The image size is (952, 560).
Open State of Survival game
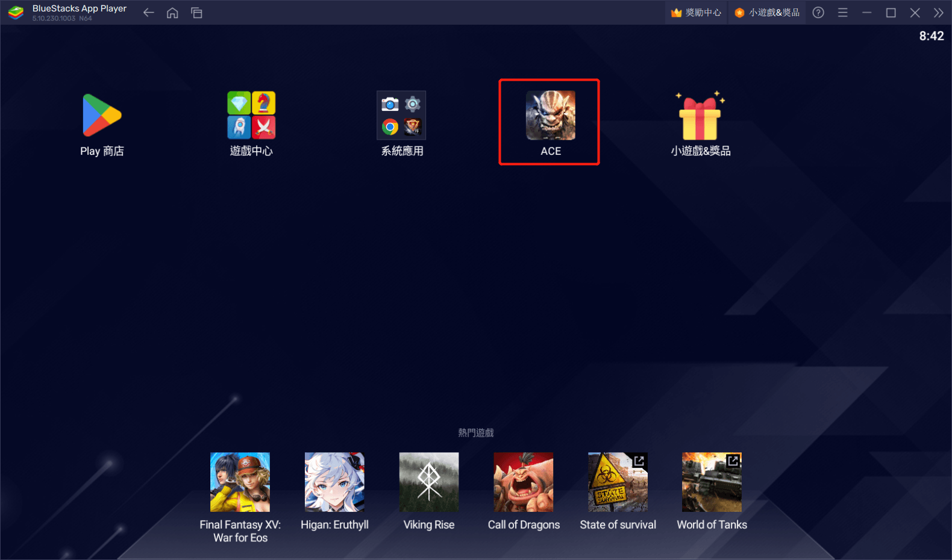[618, 482]
